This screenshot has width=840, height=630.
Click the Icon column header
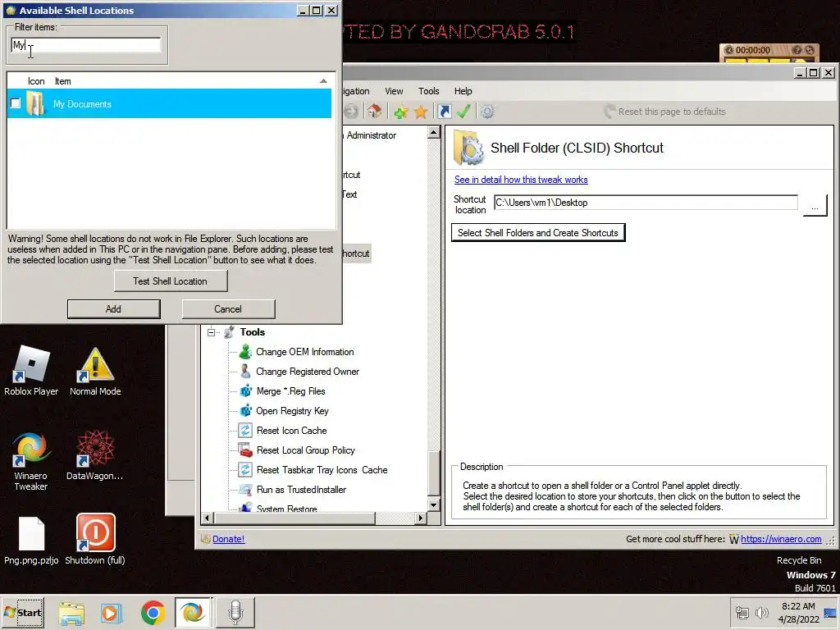pyautogui.click(x=36, y=81)
